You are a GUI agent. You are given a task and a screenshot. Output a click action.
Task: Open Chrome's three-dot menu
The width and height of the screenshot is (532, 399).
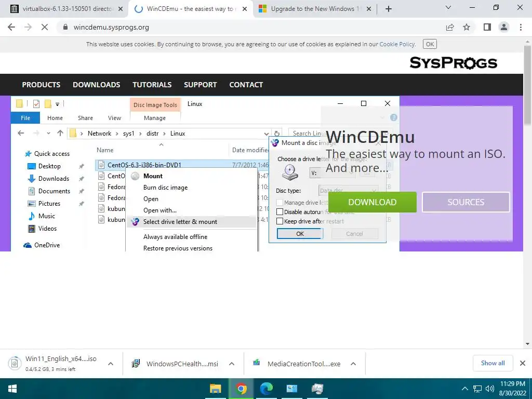pos(521,27)
